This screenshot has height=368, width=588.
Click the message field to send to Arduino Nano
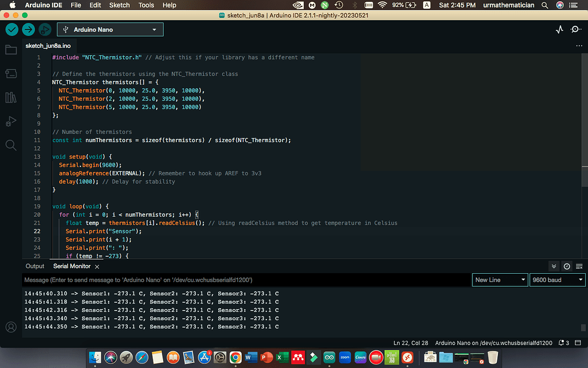pos(230,279)
